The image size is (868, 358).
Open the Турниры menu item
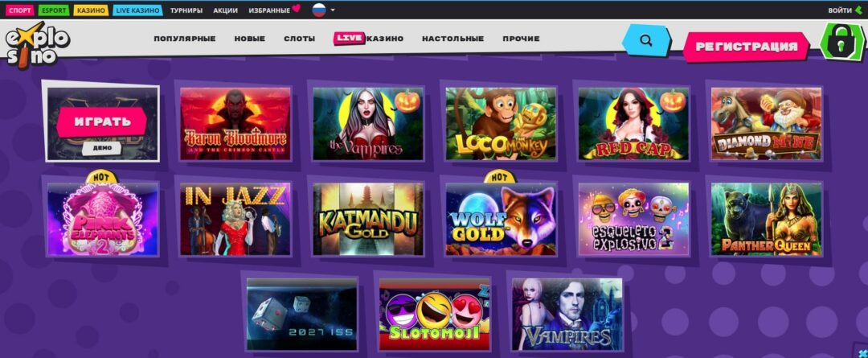coord(186,10)
